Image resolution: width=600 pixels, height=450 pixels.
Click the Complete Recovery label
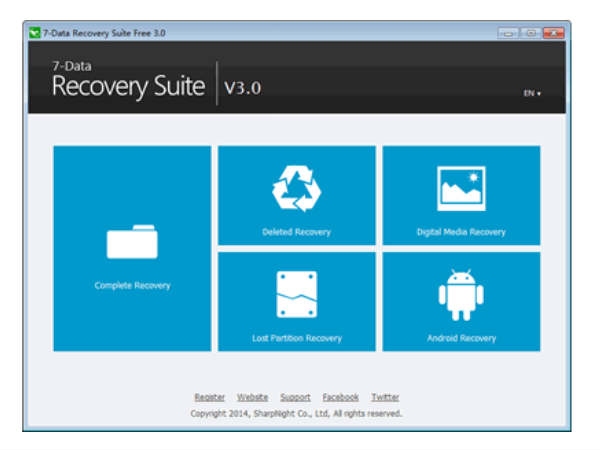132,285
